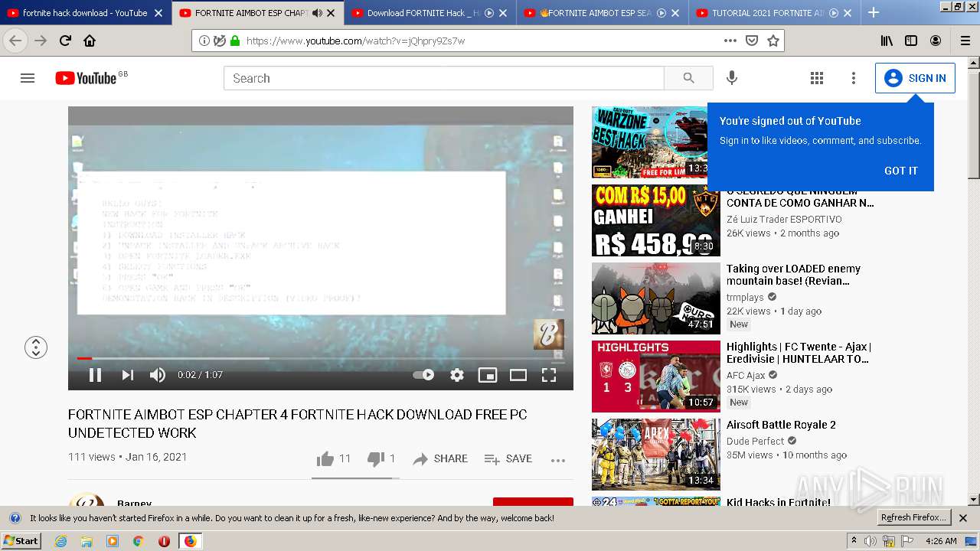Click the search magnifier button

click(x=688, y=78)
